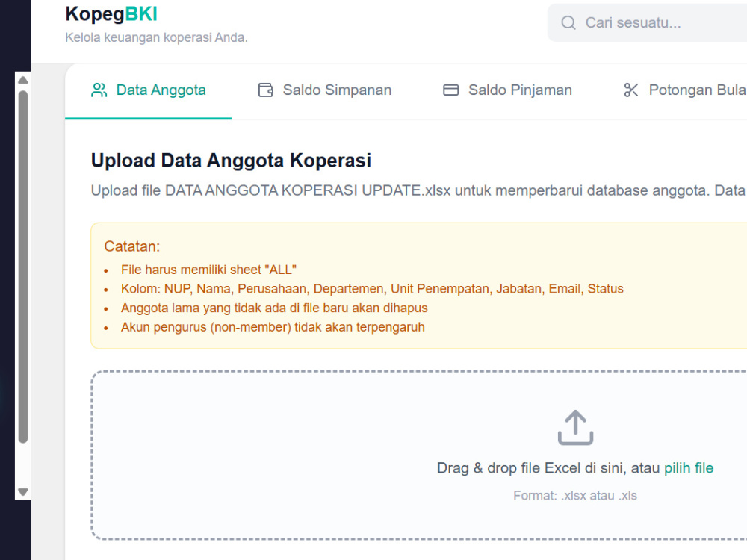747x560 pixels.
Task: Switch to Saldo Simpanan tab
Action: (324, 90)
